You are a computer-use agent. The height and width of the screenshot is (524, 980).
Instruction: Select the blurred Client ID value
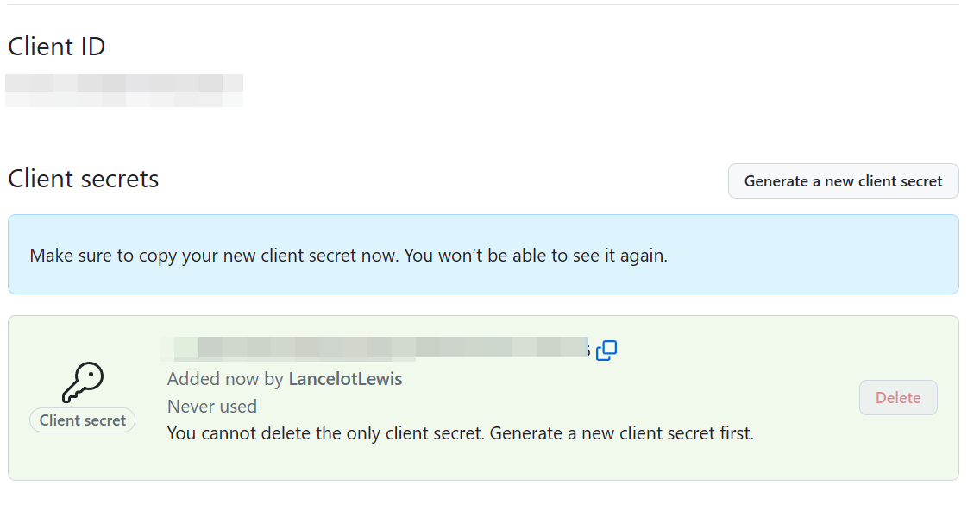tap(124, 91)
